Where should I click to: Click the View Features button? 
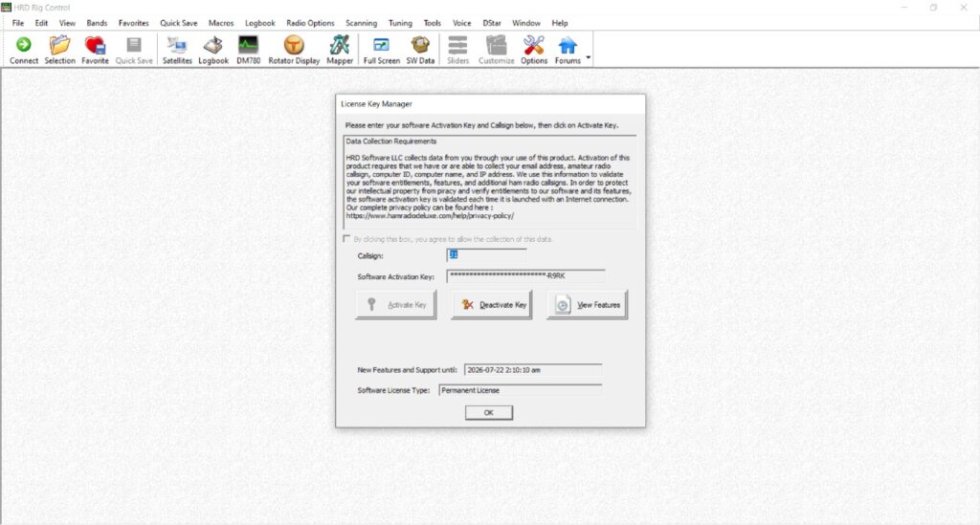(588, 305)
